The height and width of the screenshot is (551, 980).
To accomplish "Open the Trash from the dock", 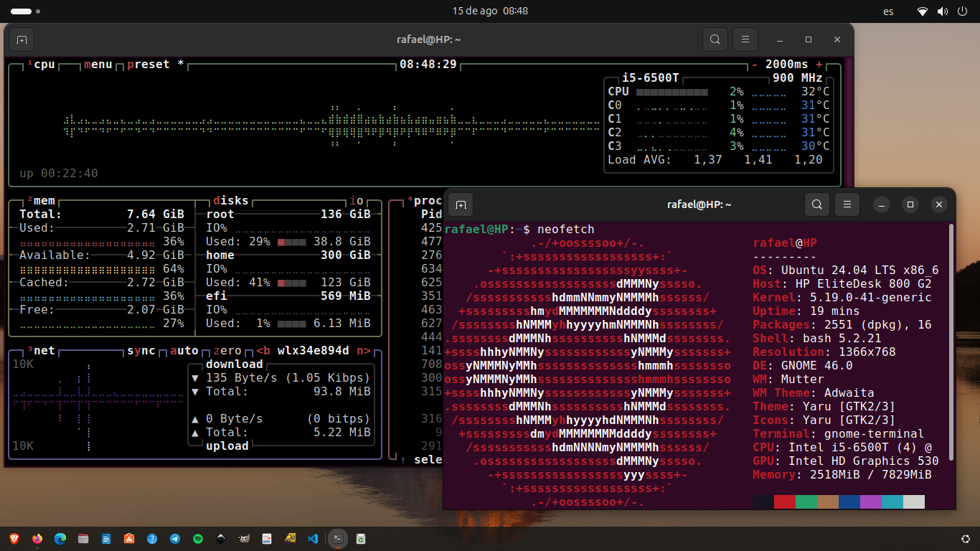I will tap(362, 538).
